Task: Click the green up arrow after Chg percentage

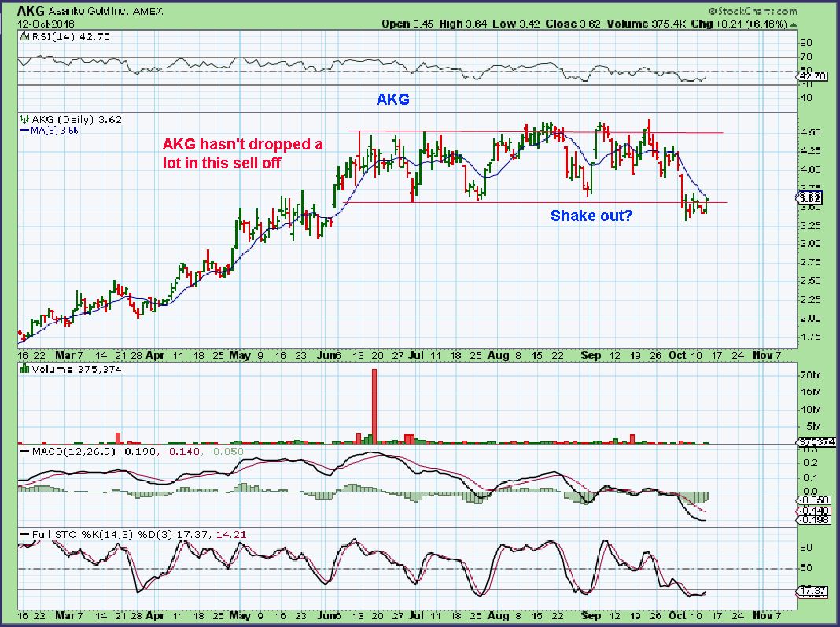Action: click(x=794, y=24)
